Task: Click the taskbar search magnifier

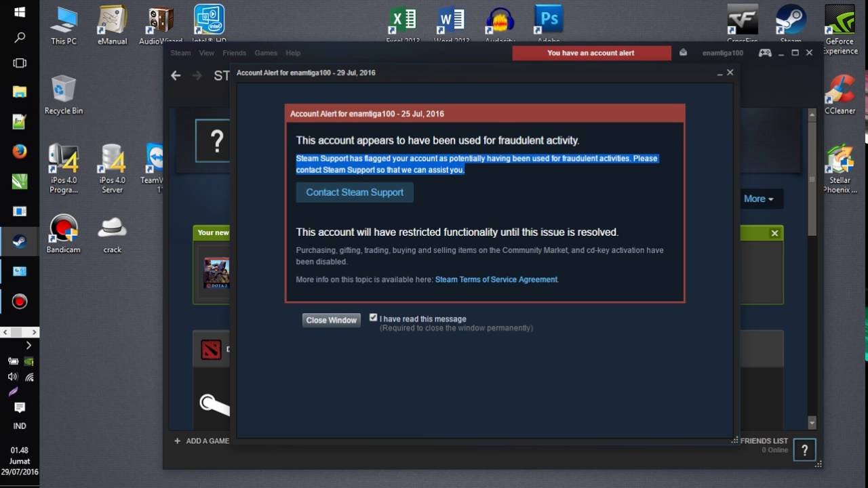Action: coord(20,37)
